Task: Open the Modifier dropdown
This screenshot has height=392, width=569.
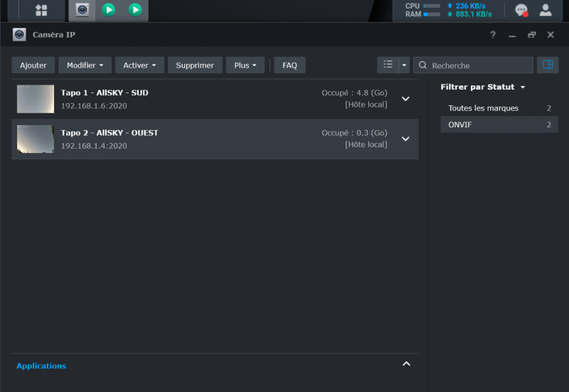Action: point(85,65)
